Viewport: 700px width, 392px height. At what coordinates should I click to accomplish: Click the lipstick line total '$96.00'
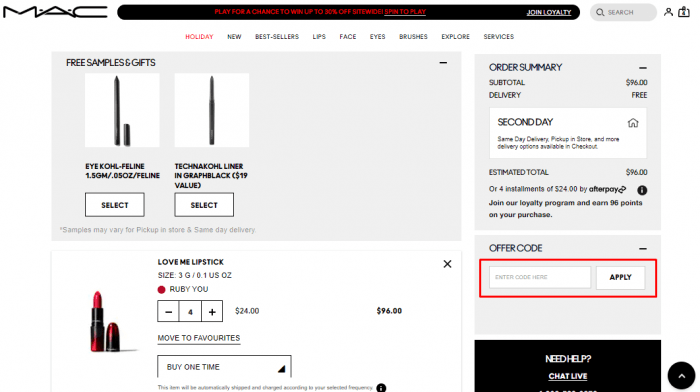click(389, 311)
